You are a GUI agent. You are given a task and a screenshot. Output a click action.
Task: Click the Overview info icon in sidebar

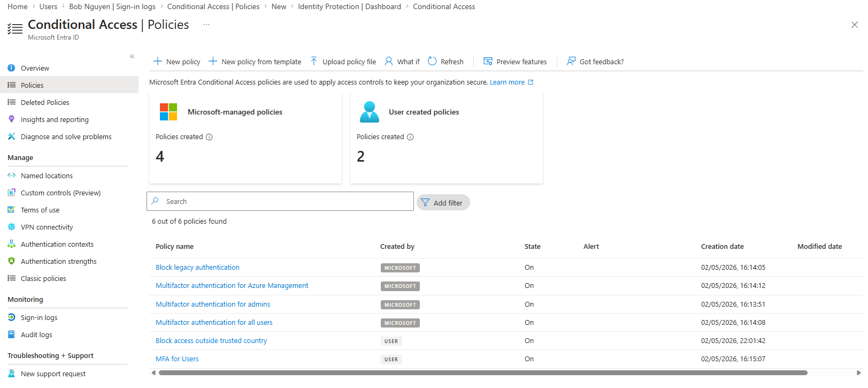(x=11, y=68)
